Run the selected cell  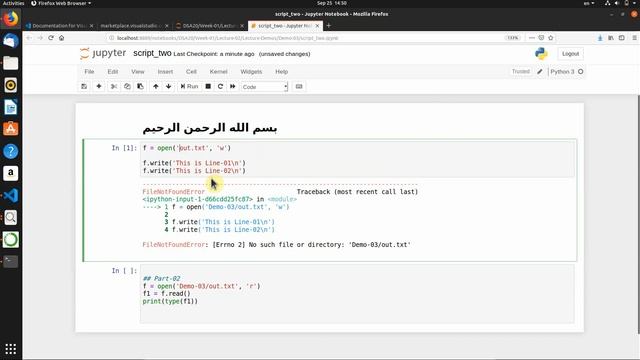189,87
